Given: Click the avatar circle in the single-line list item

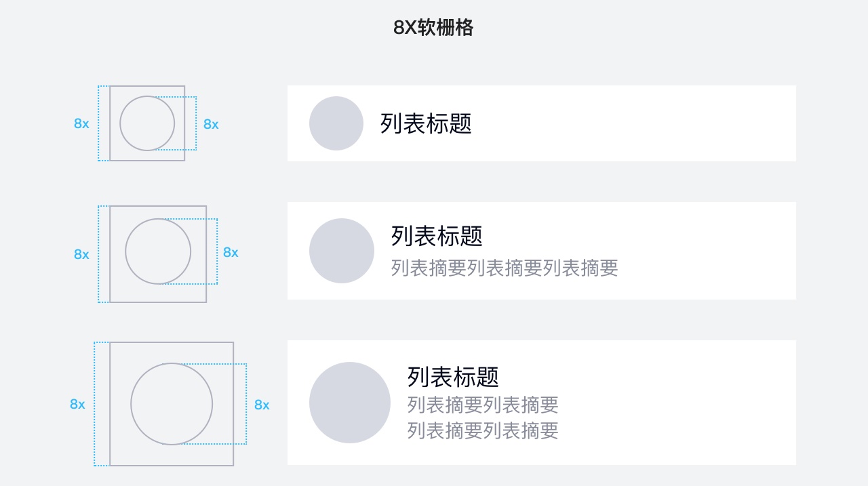Looking at the screenshot, I should coord(336,123).
